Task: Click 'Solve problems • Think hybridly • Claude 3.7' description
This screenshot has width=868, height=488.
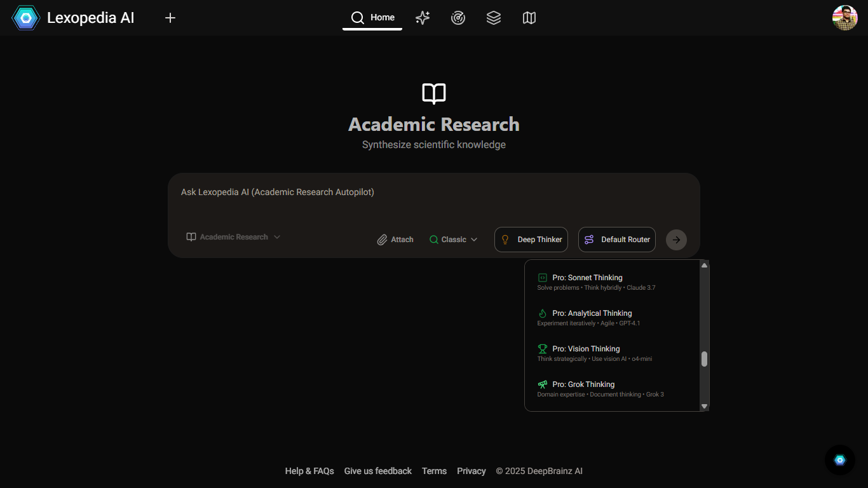Action: [x=596, y=288]
